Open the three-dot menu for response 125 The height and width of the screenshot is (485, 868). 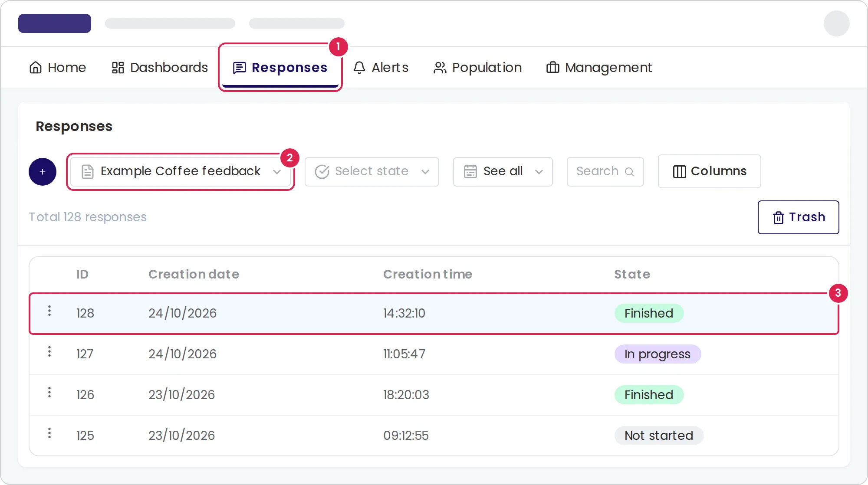coord(49,433)
